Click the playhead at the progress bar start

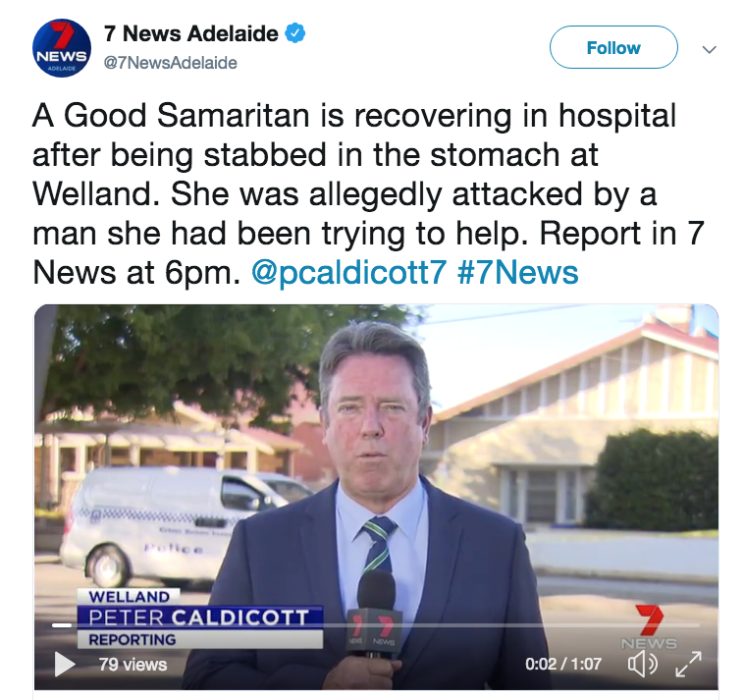[x=62, y=625]
